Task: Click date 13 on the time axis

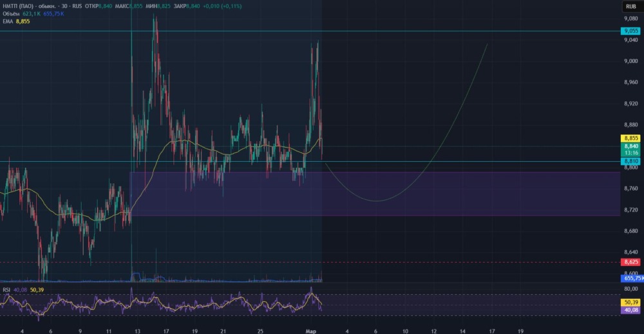Action: click(x=138, y=330)
